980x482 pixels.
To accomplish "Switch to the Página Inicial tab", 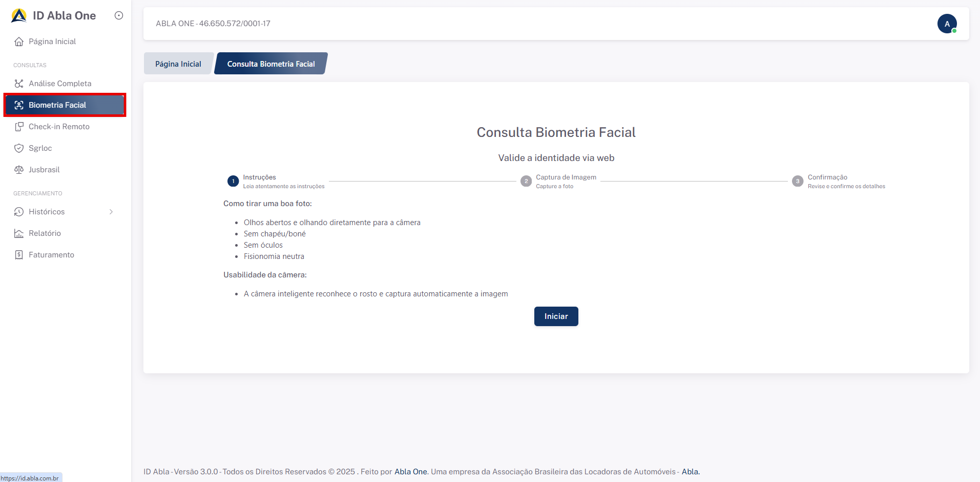I will [178, 64].
